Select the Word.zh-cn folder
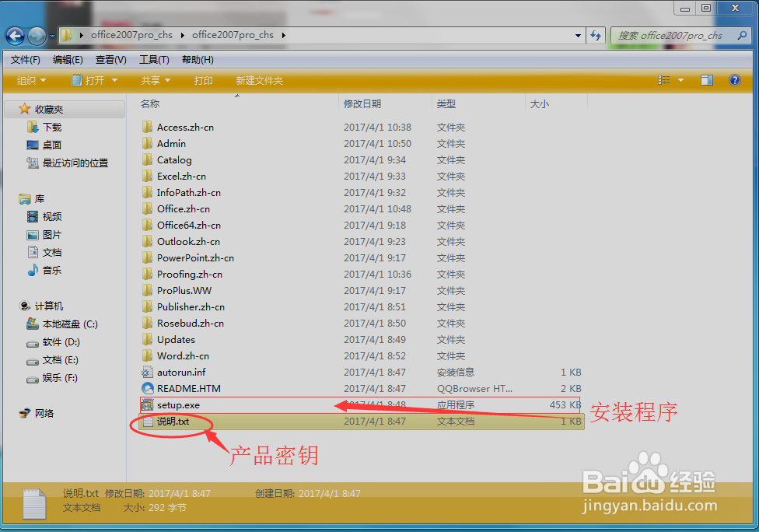Viewport: 759px width, 532px height. click(x=183, y=355)
